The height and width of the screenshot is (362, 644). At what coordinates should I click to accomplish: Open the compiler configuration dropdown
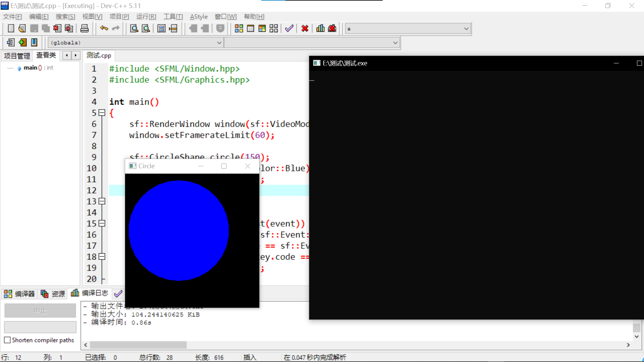click(466, 28)
